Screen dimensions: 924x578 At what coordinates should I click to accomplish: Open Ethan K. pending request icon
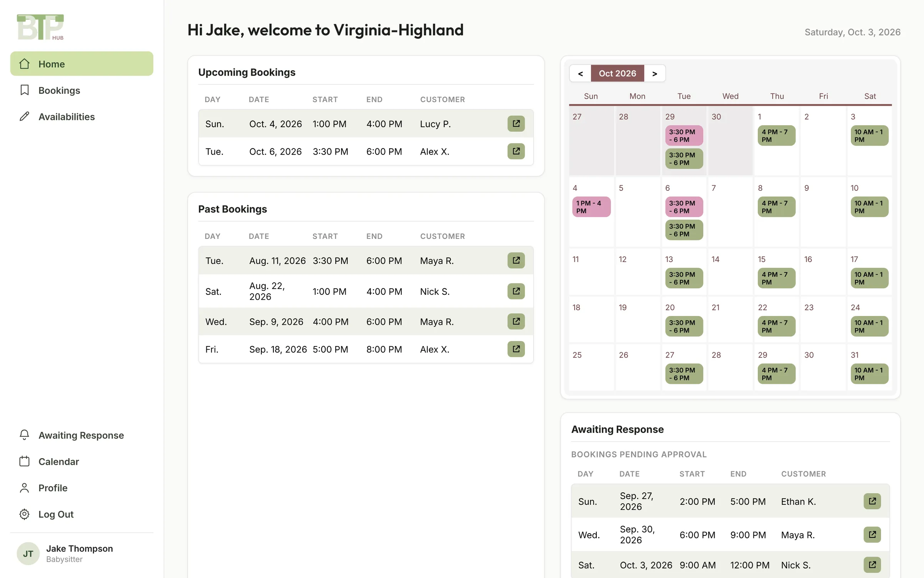[x=872, y=501]
